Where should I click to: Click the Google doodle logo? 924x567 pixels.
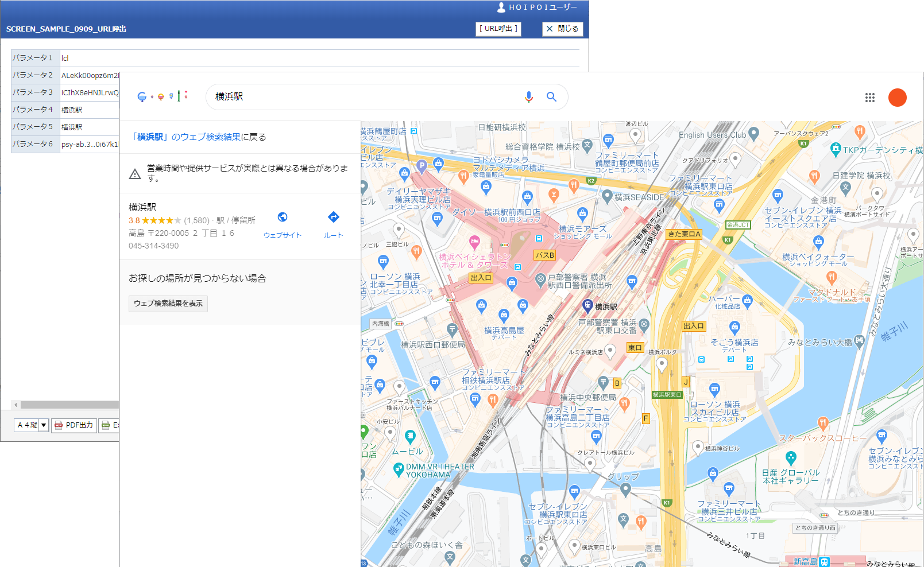[x=163, y=96]
